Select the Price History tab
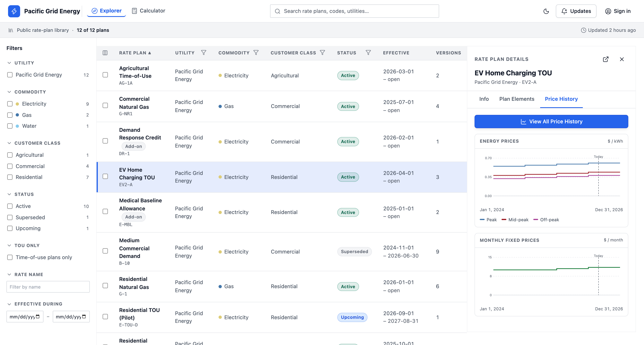This screenshot has height=345, width=644. click(561, 99)
